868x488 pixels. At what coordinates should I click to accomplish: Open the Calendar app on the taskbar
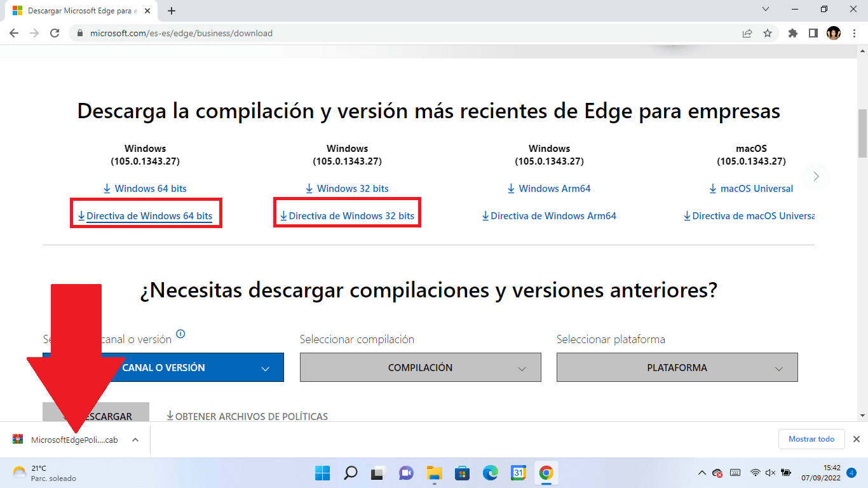[518, 473]
